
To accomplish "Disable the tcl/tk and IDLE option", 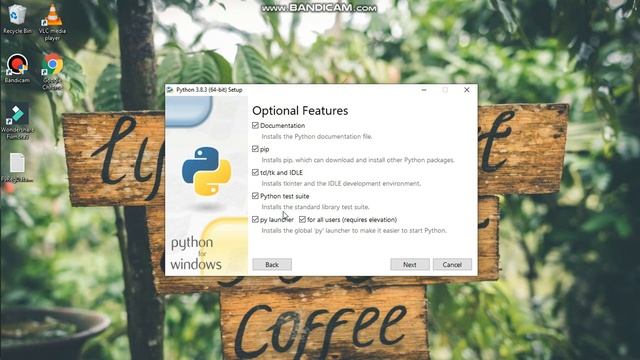I will [255, 173].
